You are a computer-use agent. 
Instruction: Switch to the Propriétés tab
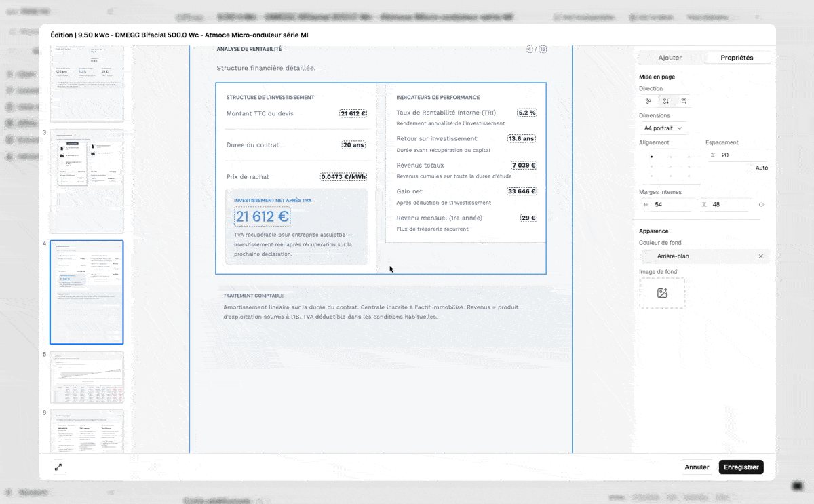coord(737,58)
